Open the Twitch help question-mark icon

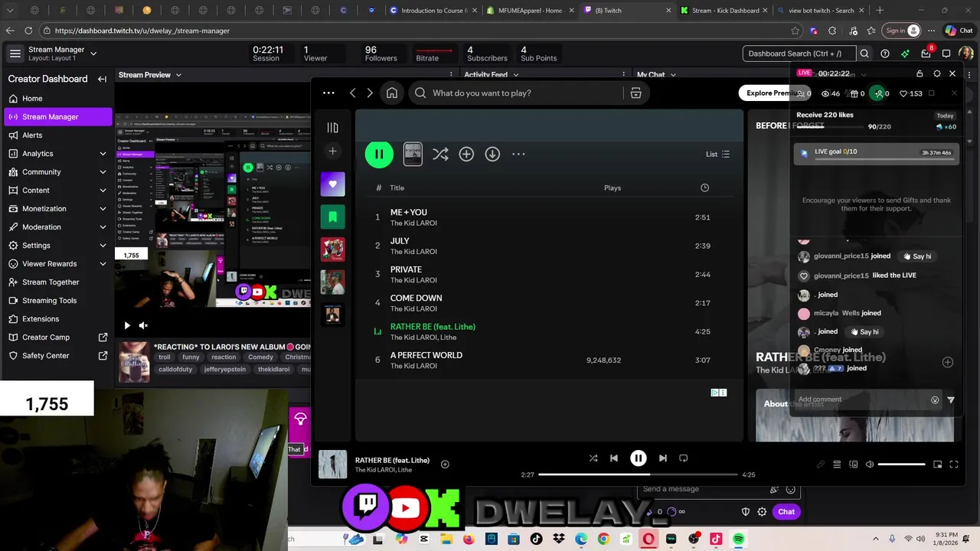click(885, 54)
